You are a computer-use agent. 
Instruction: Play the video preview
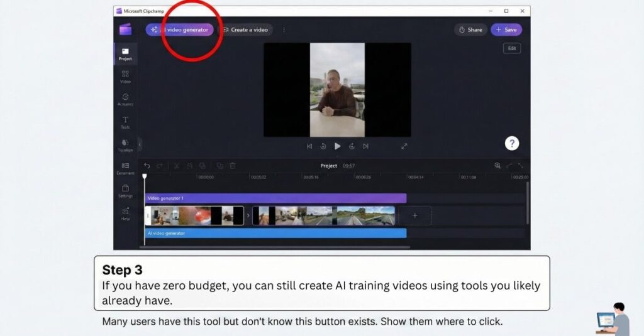(x=337, y=146)
